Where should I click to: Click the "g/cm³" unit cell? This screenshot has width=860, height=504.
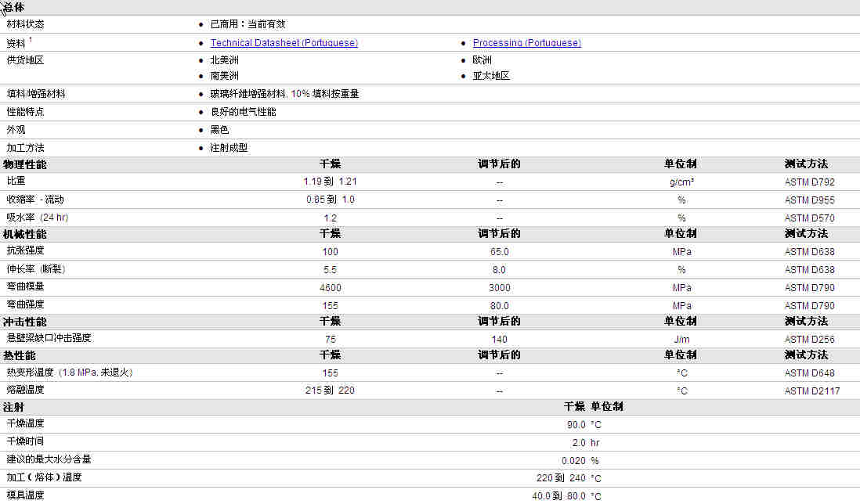(681, 182)
